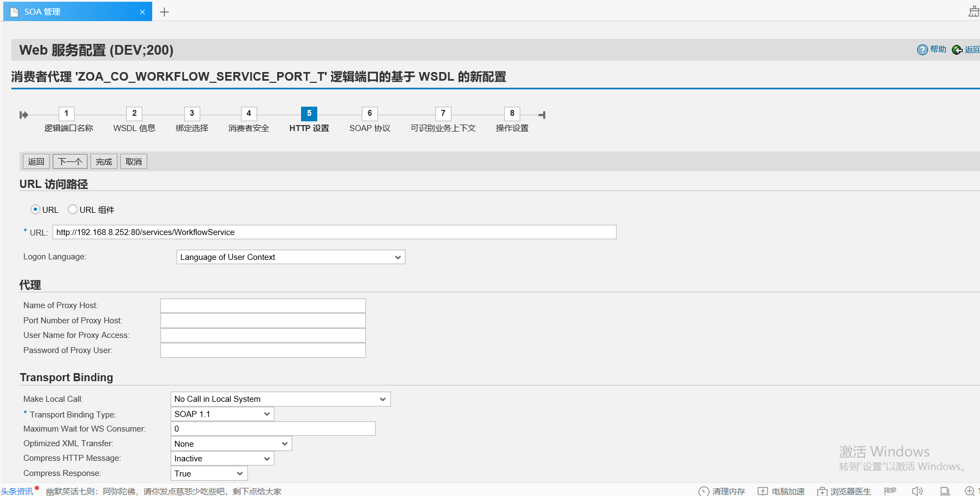Open a new browser tab with the plus button
The image size is (980, 496).
pyautogui.click(x=164, y=11)
